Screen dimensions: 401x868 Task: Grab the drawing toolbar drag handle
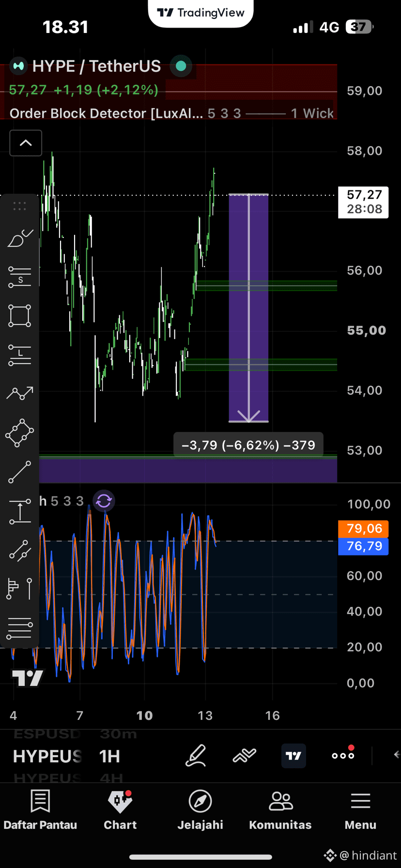click(x=20, y=206)
